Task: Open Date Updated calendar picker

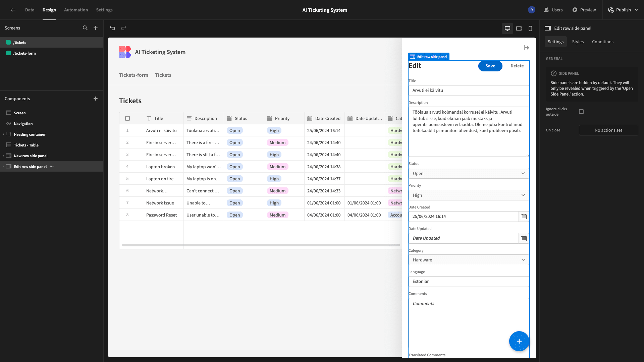Action: 524,238
